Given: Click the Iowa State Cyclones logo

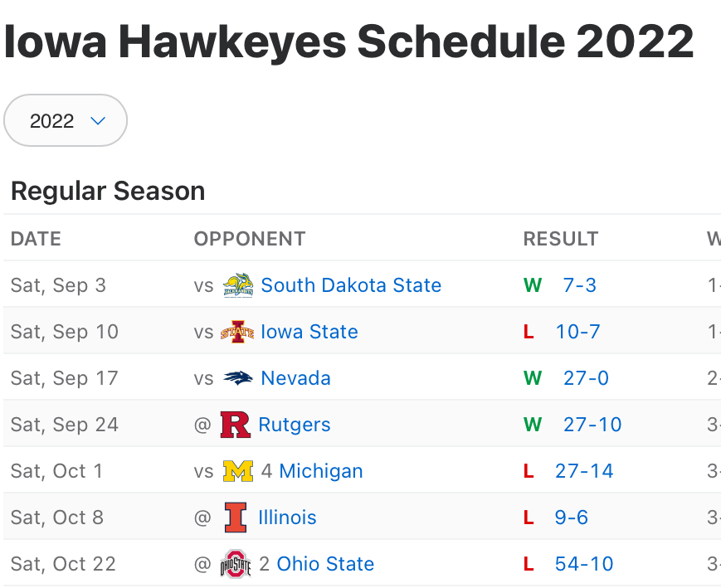Looking at the screenshot, I should point(237,332).
